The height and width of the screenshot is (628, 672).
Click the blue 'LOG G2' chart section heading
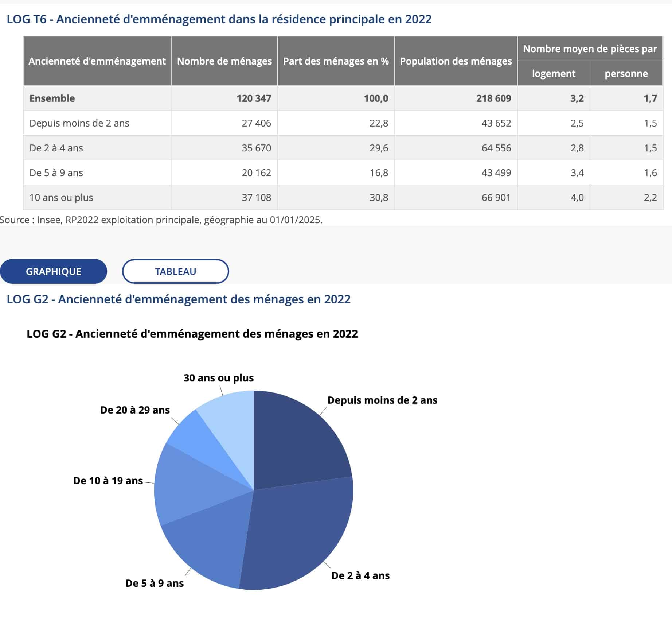tap(179, 299)
